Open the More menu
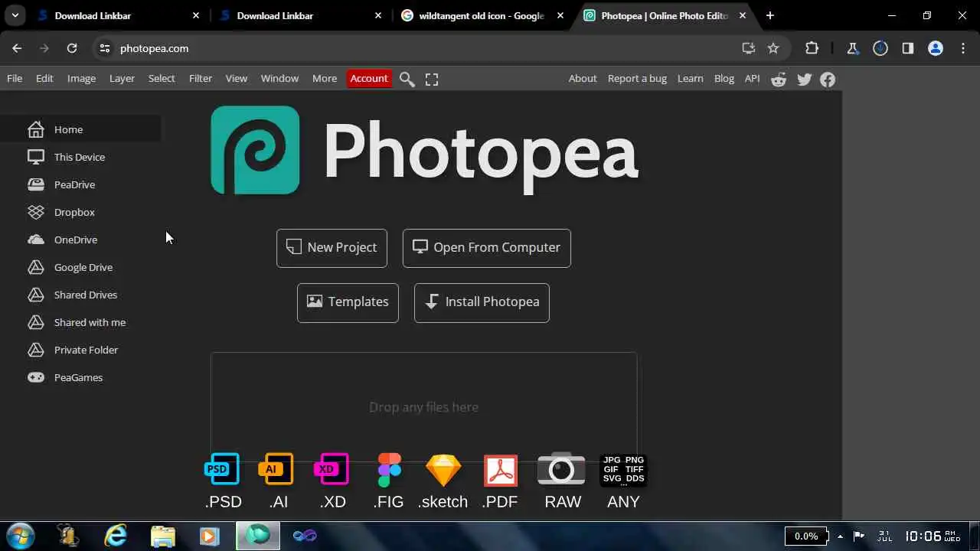 [x=325, y=78]
